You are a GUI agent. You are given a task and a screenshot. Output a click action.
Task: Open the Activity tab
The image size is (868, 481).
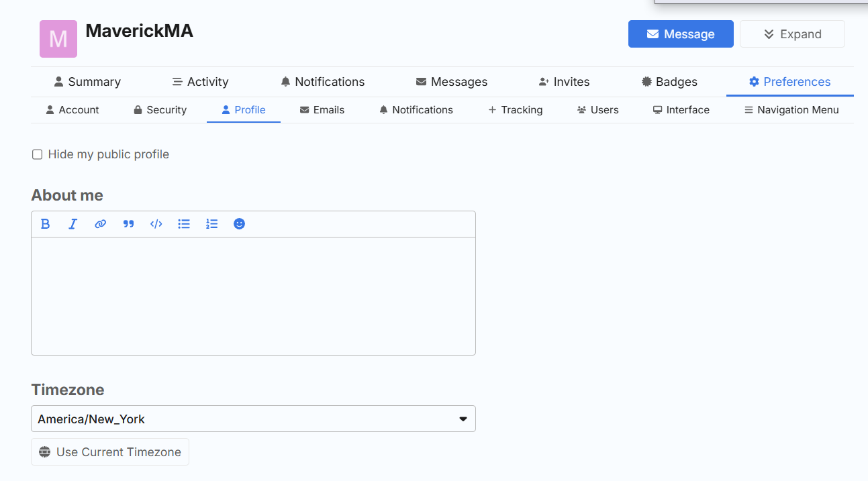pyautogui.click(x=201, y=82)
